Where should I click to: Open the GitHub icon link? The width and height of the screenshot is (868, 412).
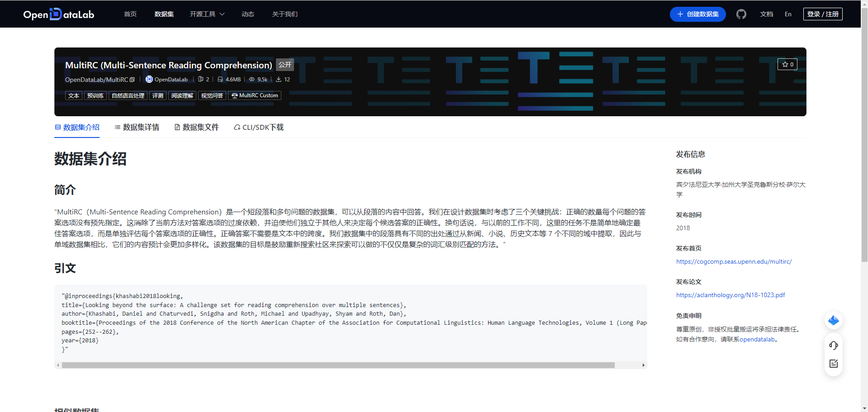tap(741, 14)
